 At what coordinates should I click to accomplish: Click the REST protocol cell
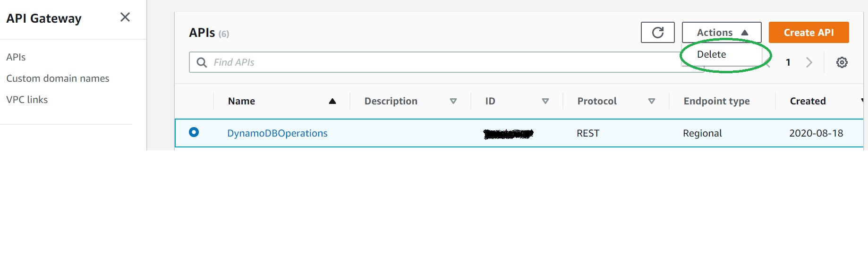[588, 133]
